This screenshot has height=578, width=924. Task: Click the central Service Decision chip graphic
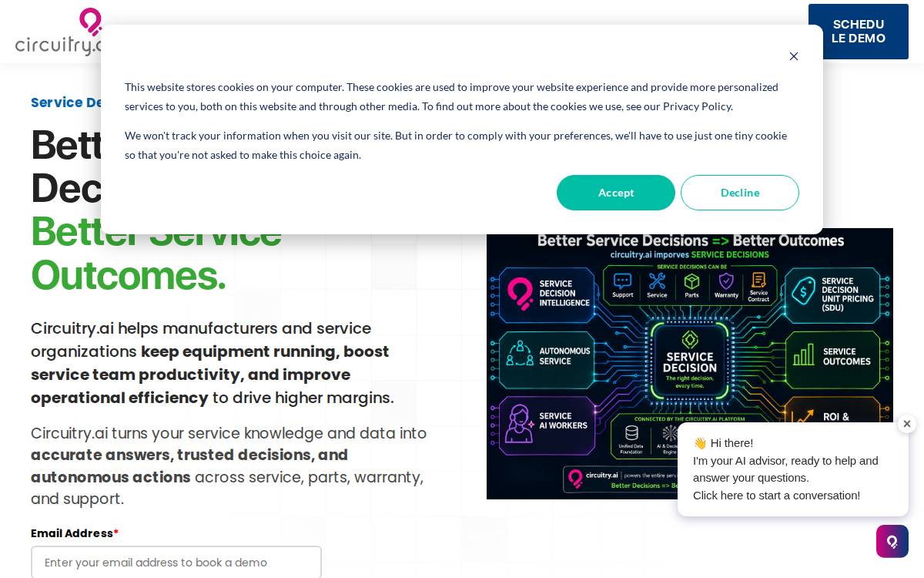690,360
